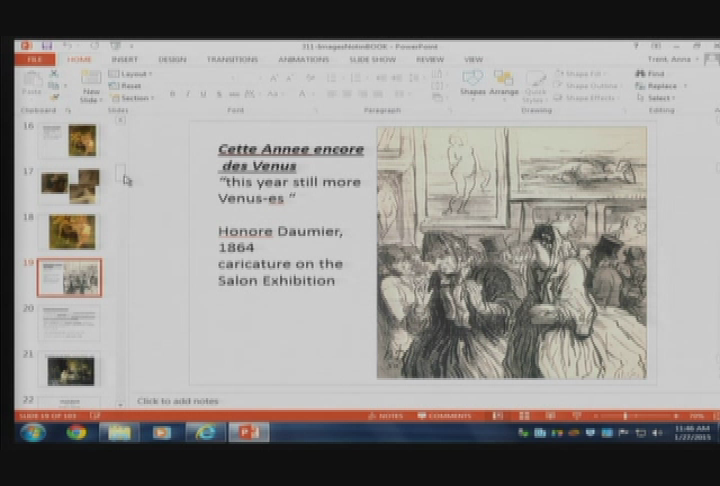Screen dimensions: 720x486
Task: Open the Help question mark icon
Action: (x=636, y=45)
